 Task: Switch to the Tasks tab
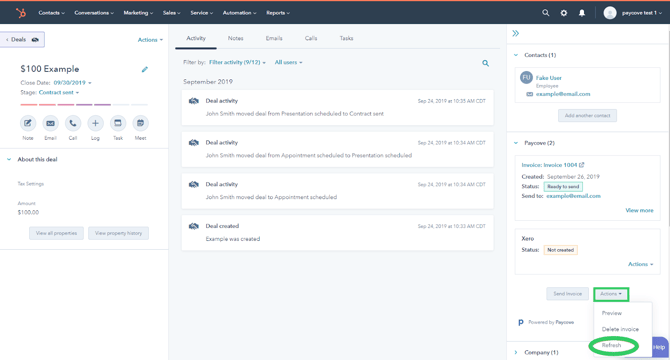346,38
